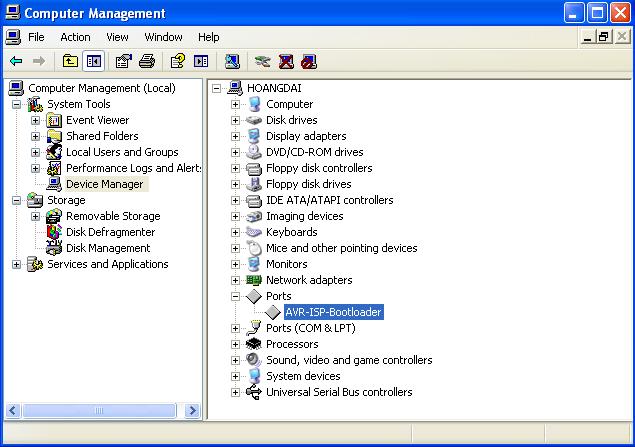The image size is (635, 447).
Task: Expand the System devices category
Action: pyautogui.click(x=235, y=376)
